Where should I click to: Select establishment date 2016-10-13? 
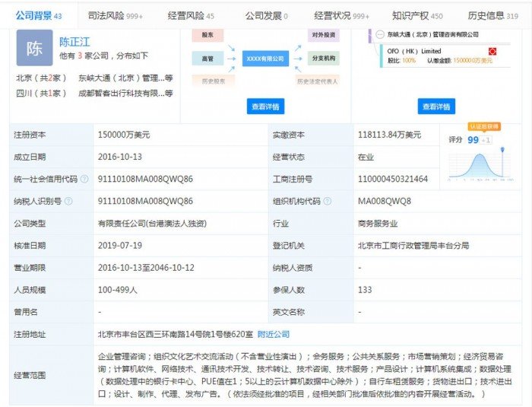pos(120,157)
